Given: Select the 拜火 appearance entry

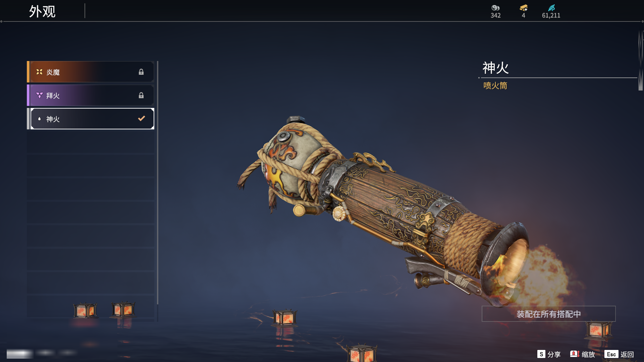Looking at the screenshot, I should pos(91,95).
